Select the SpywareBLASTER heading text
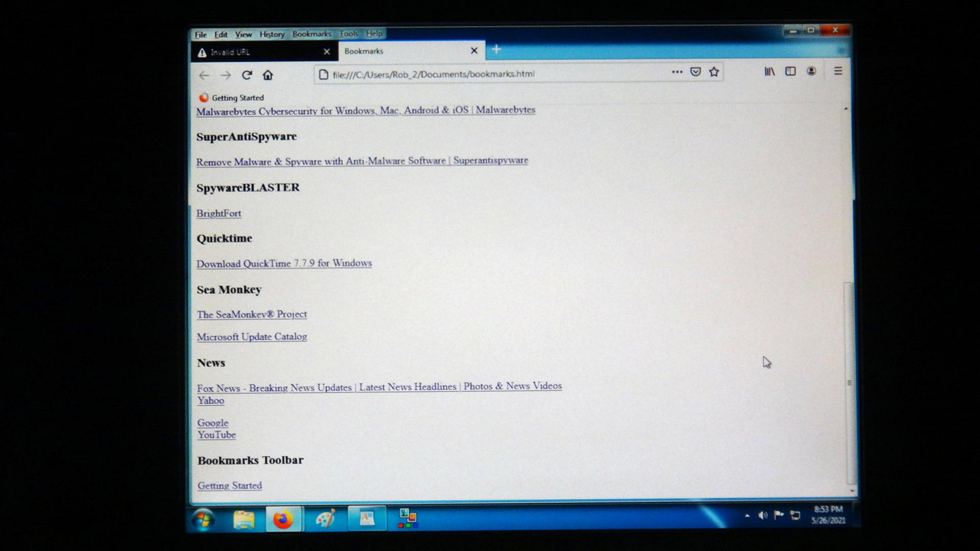The height and width of the screenshot is (551, 980). click(248, 187)
